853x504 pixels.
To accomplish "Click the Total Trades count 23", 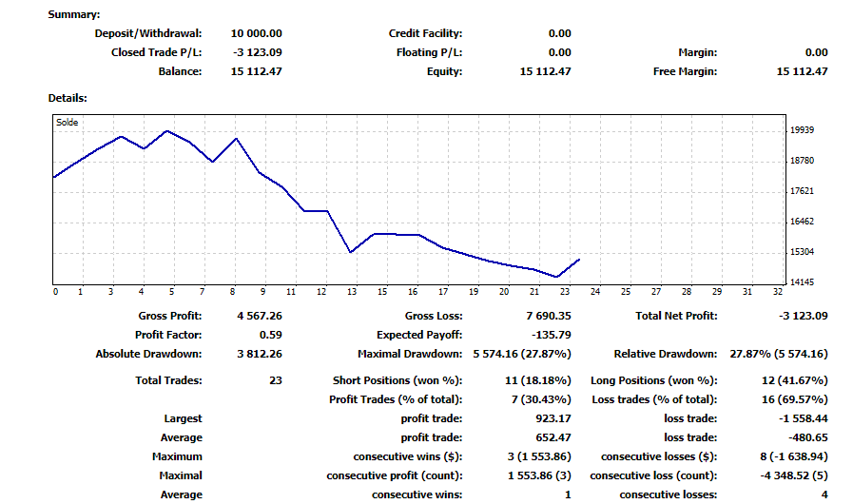I will pyautogui.click(x=275, y=380).
